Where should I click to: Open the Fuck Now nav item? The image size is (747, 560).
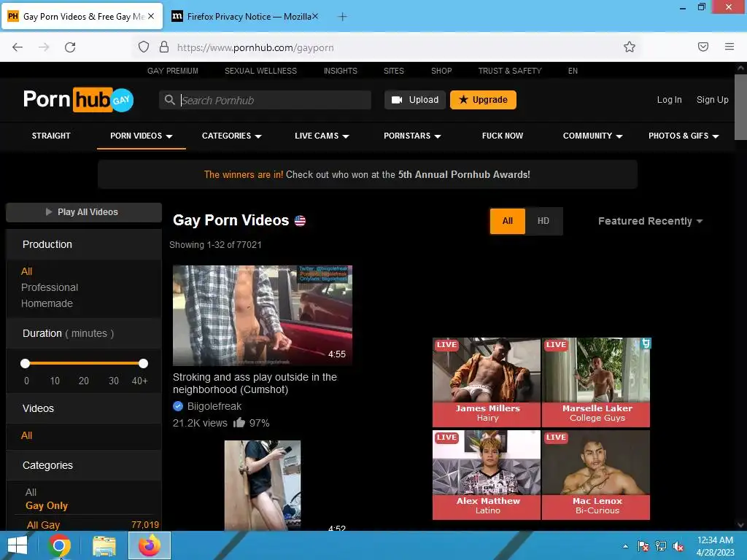pyautogui.click(x=502, y=136)
